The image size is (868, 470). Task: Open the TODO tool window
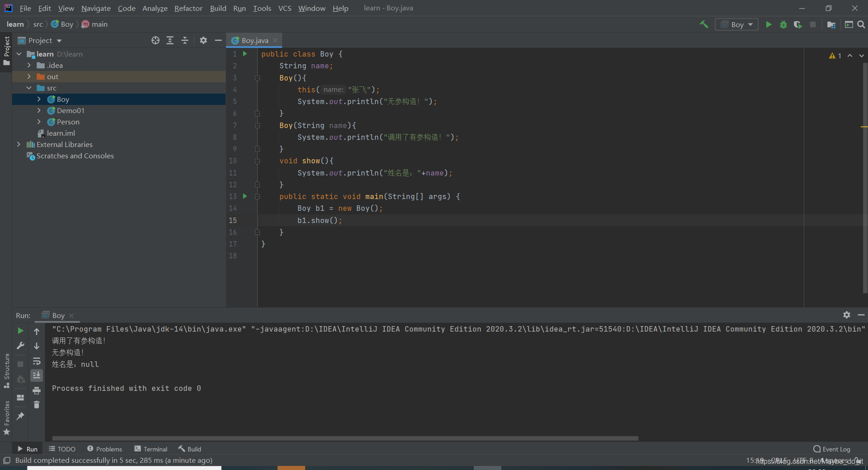62,449
